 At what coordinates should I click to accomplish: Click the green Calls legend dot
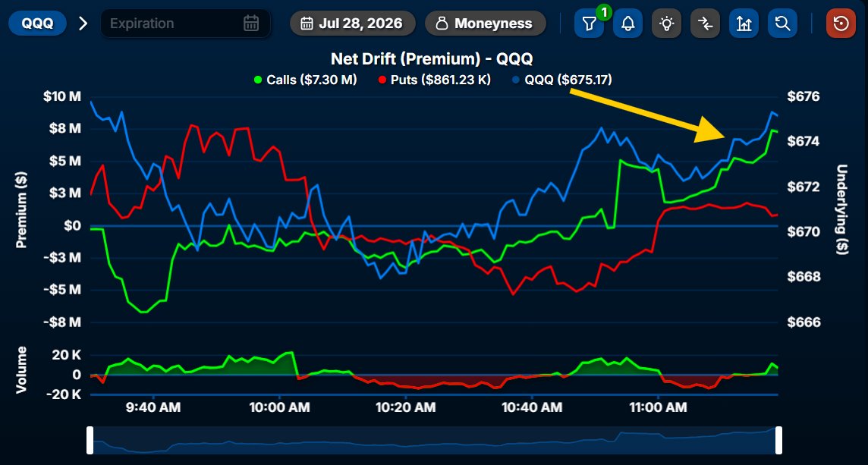[257, 80]
